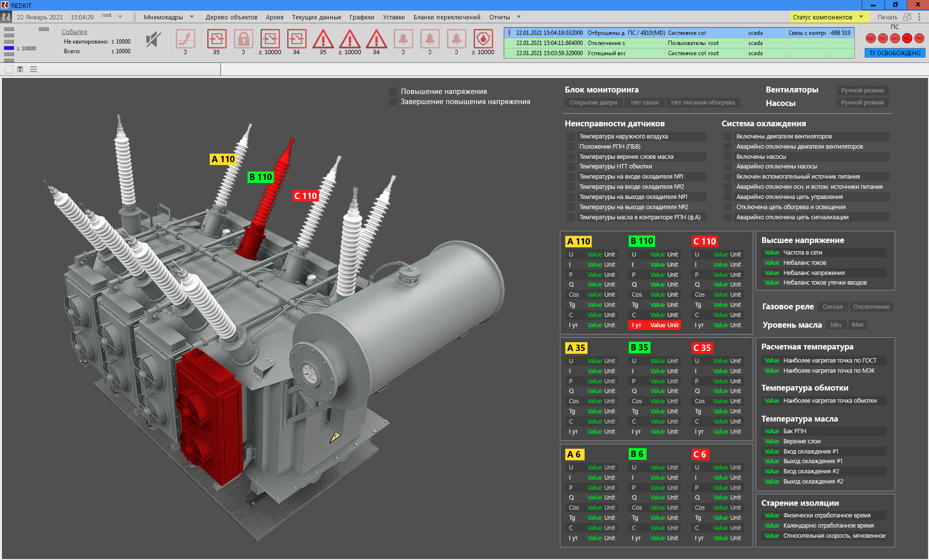Open the События link
This screenshot has height=560, width=929.
(x=74, y=31)
